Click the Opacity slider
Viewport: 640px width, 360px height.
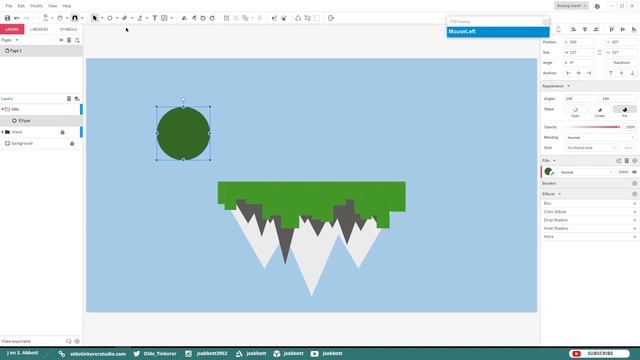(592, 127)
